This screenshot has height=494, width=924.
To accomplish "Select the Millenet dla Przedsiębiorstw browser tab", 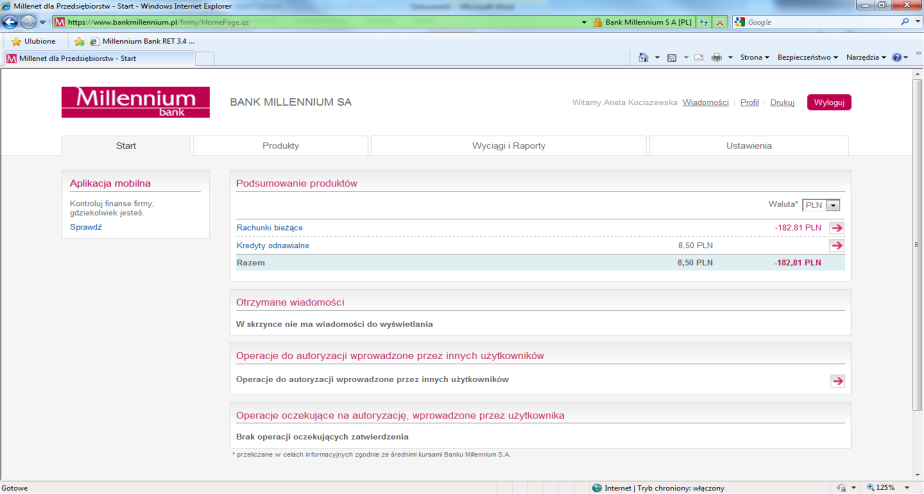I will pyautogui.click(x=98, y=58).
